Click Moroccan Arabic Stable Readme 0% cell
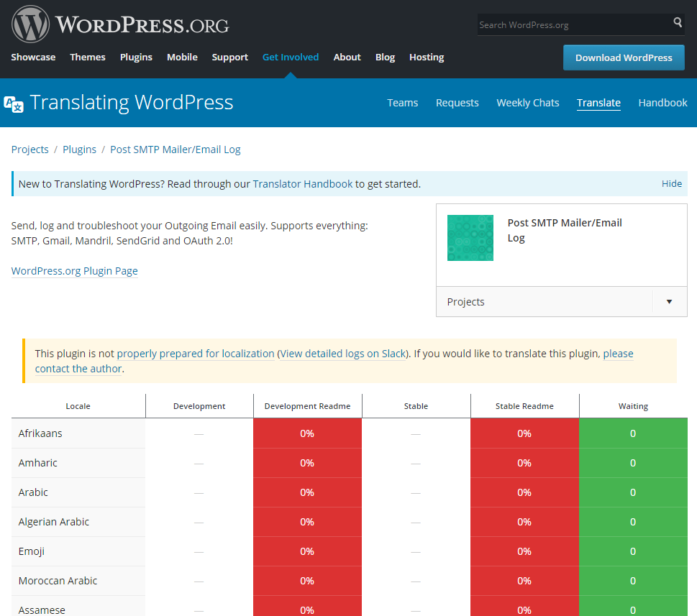This screenshot has width=697, height=616. coord(524,581)
